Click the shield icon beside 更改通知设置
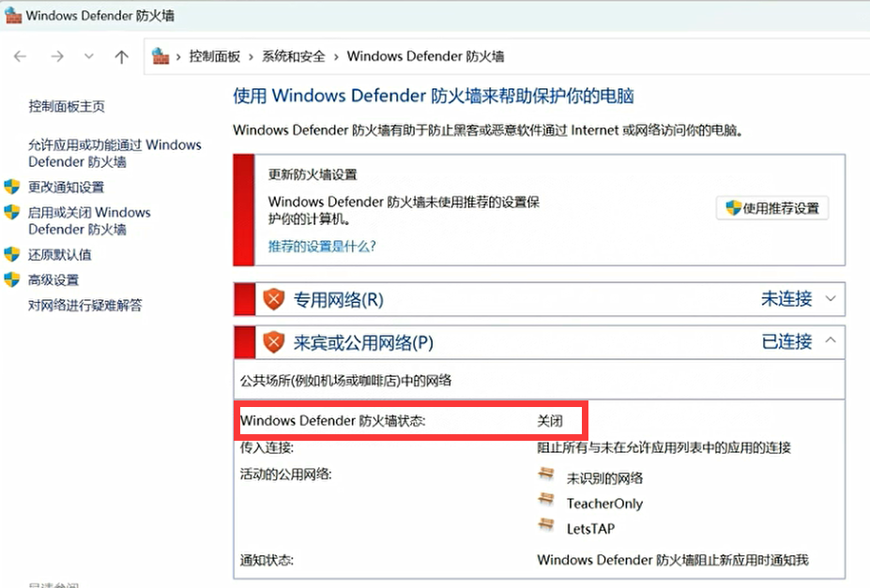 pos(11,187)
